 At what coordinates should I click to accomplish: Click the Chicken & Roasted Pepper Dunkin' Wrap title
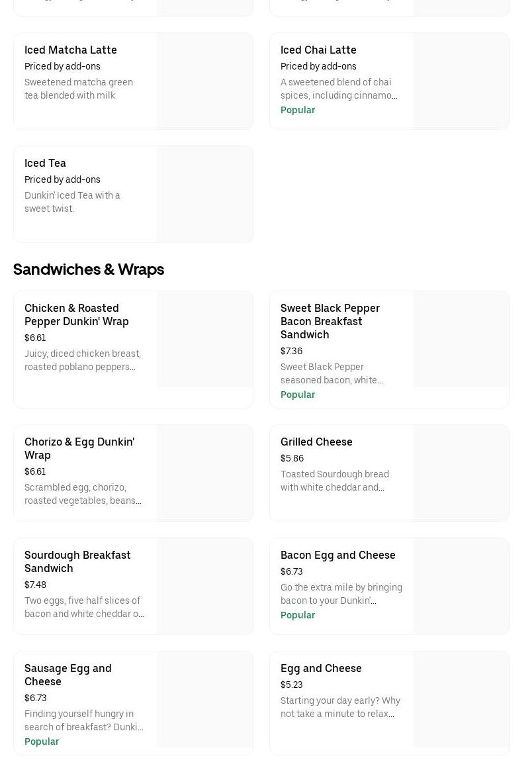[x=77, y=314]
